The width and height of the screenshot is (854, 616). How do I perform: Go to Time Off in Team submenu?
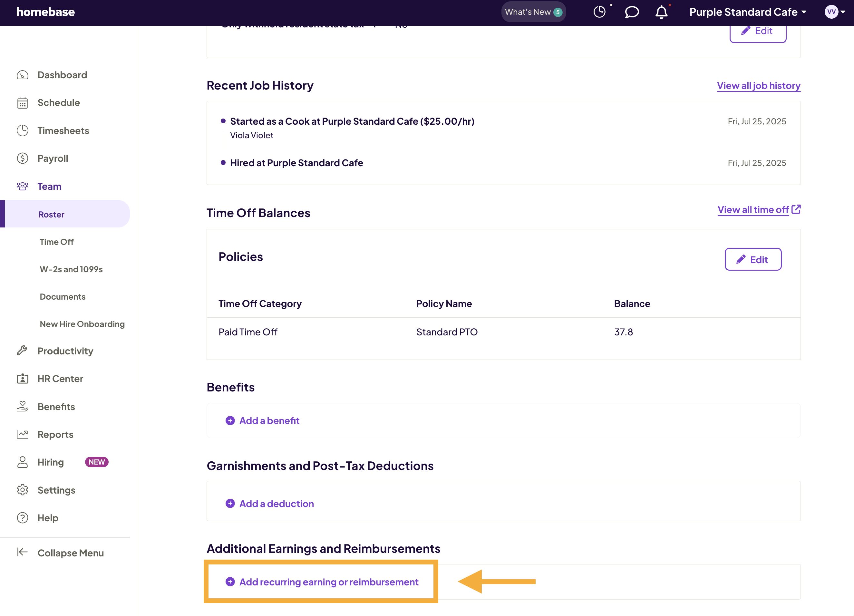(56, 242)
